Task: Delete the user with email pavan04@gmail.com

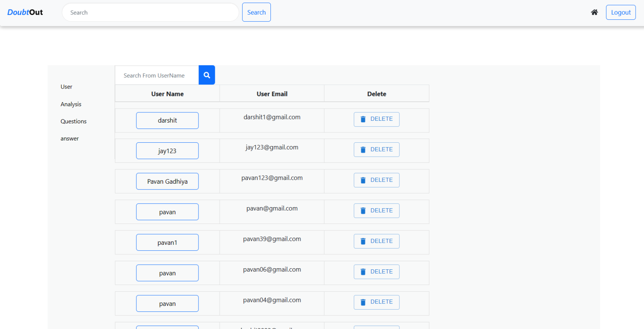Action: (376, 302)
